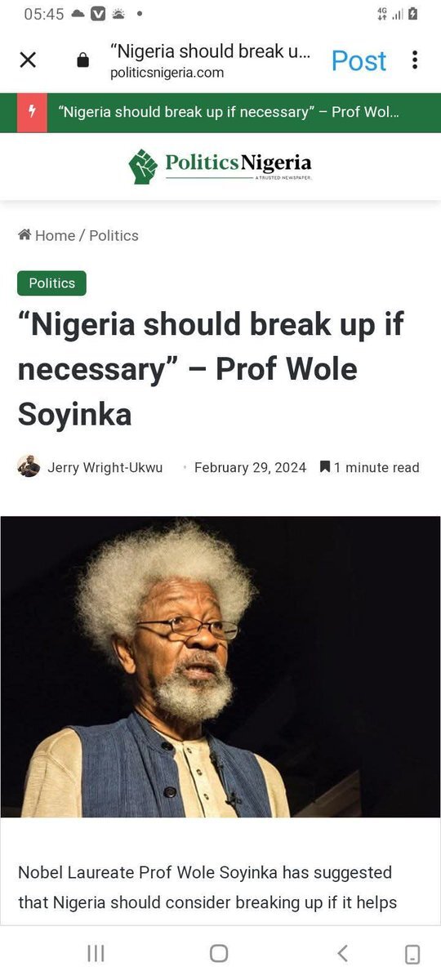The width and height of the screenshot is (441, 980).
Task: Select the green Politics category tag
Action: 51,283
